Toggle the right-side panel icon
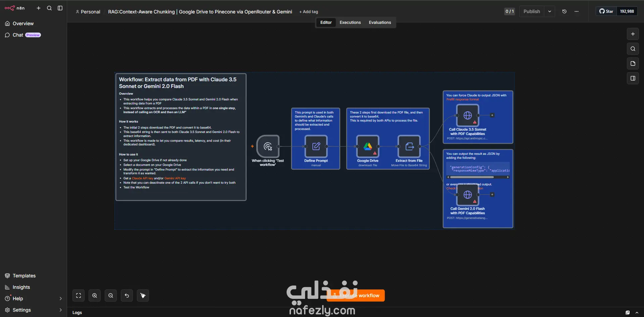 coord(633,78)
